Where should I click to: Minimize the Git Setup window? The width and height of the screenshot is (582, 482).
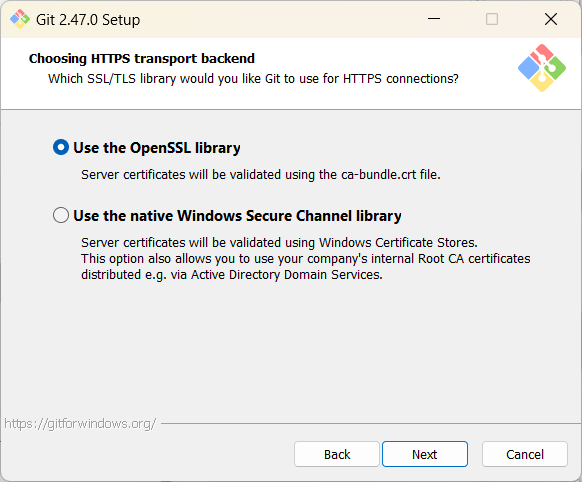pos(434,19)
